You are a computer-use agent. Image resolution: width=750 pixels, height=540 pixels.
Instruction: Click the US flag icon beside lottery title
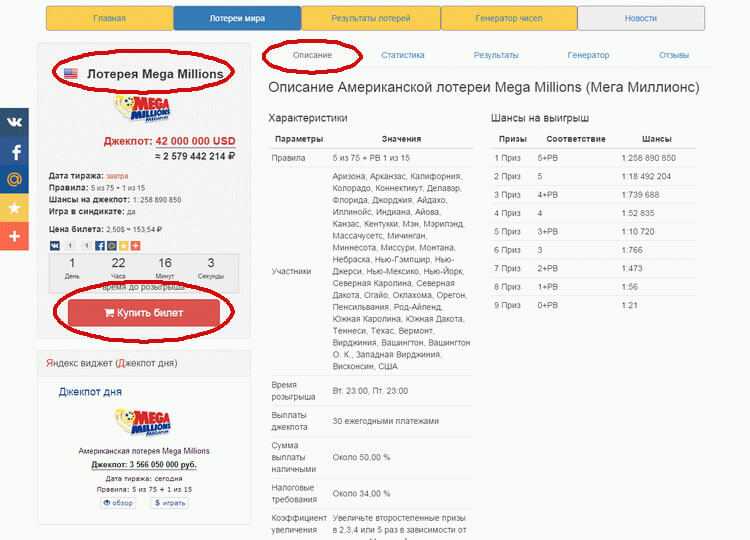[x=71, y=74]
